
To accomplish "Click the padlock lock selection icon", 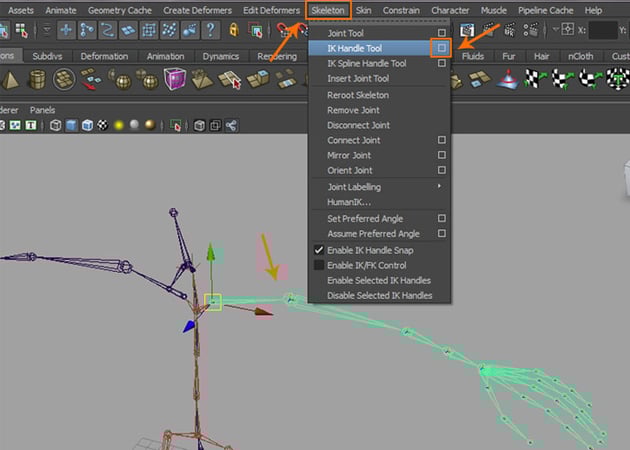I will pos(234,31).
